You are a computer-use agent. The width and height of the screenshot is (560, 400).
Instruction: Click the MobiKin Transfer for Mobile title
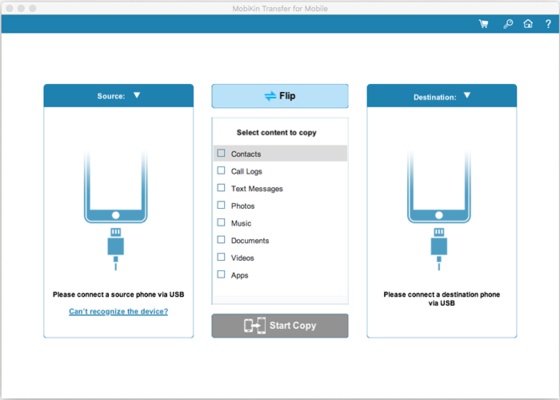(x=280, y=9)
